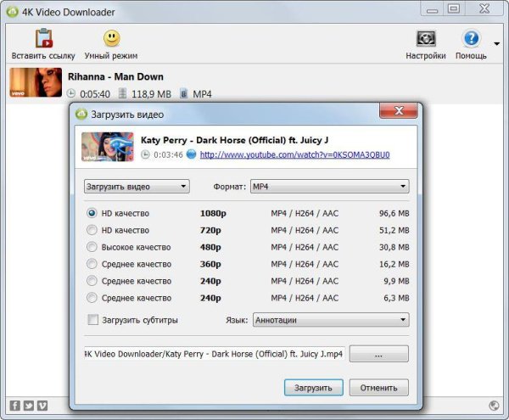Click the globe icon at bottom right
This screenshot has height=420, width=509.
(x=494, y=406)
